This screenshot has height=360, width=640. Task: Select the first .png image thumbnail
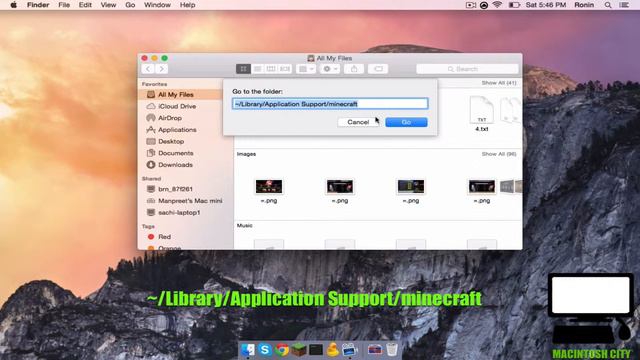click(x=269, y=187)
